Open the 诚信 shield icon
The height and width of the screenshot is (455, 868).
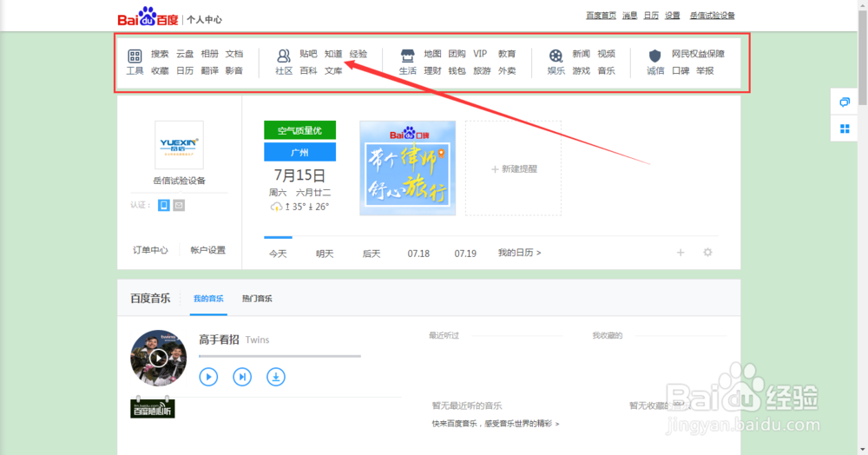[x=654, y=56]
